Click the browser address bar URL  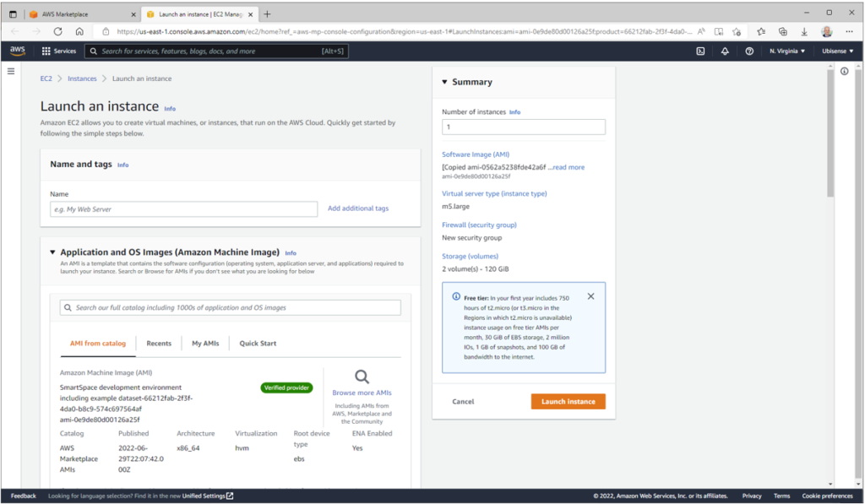tap(405, 31)
